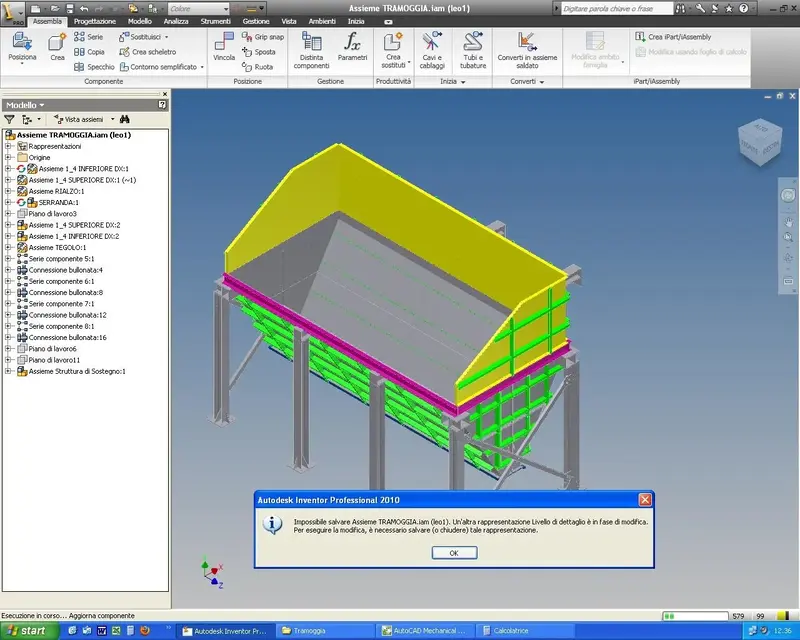This screenshot has height=640, width=800.
Task: Select the Serie pattern tool
Action: click(88, 37)
